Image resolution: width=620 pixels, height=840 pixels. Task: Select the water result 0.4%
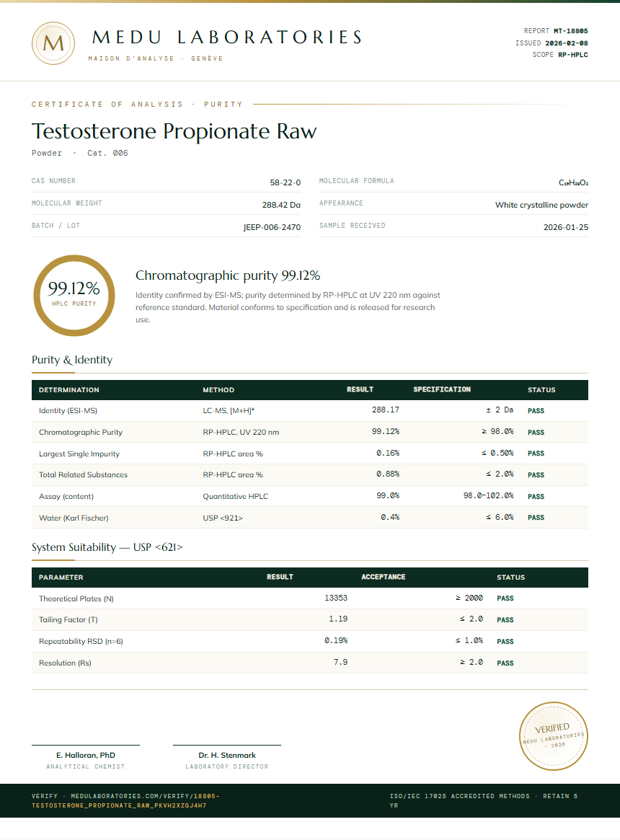point(390,518)
